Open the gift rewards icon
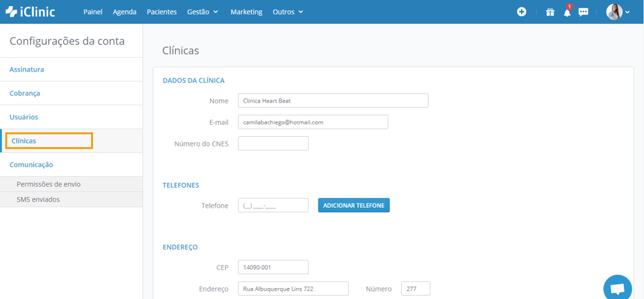 [550, 12]
